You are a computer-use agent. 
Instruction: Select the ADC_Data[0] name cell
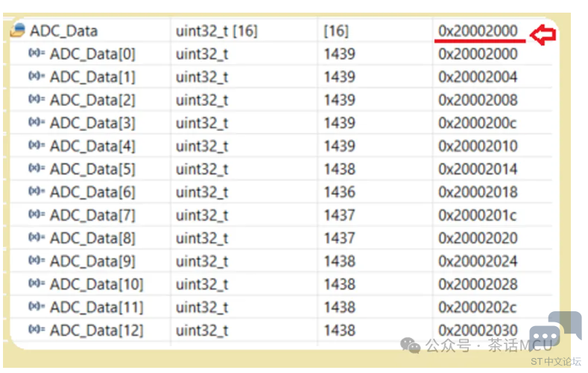pyautogui.click(x=92, y=54)
